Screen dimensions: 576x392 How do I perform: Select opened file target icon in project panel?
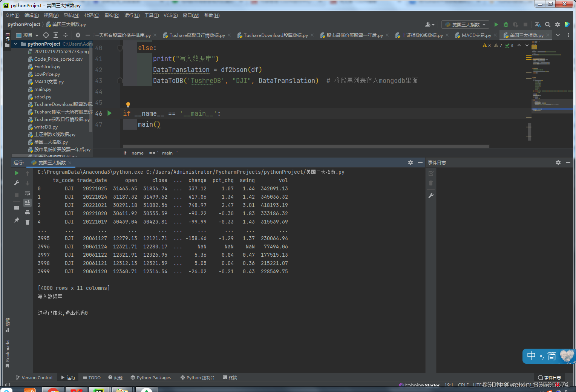click(x=46, y=35)
